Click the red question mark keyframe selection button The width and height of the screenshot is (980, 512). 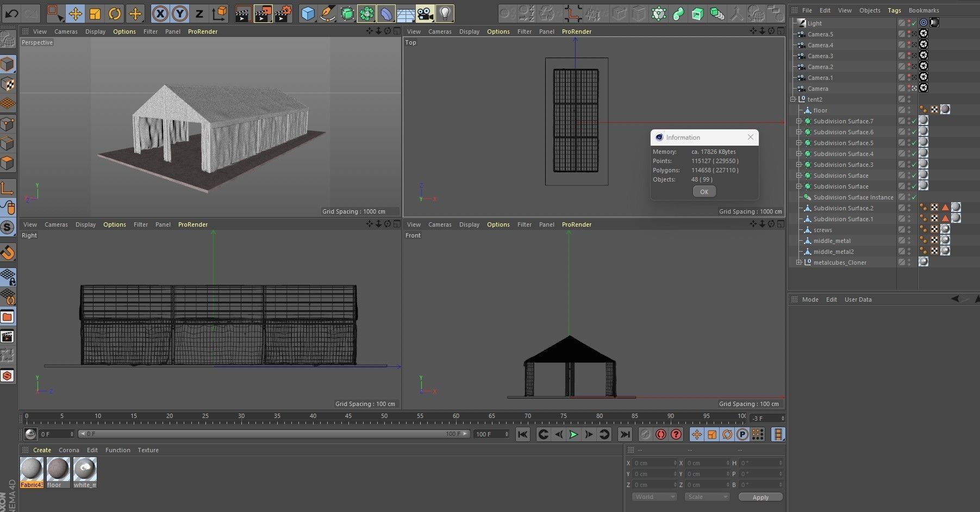[676, 434]
